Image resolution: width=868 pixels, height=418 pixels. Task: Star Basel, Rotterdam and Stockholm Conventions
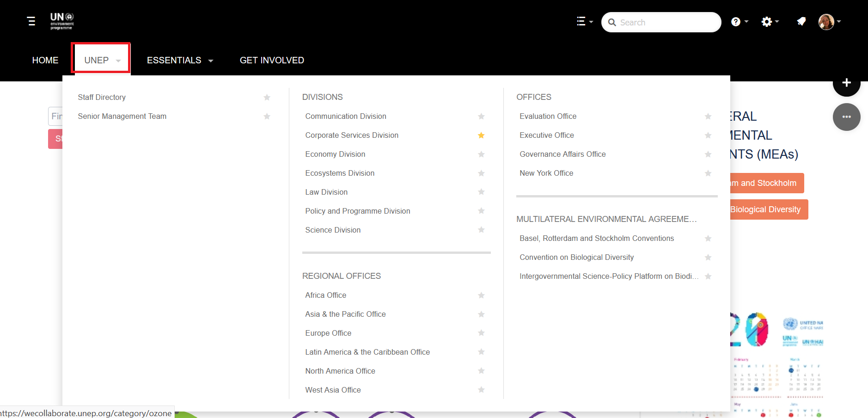tap(708, 238)
